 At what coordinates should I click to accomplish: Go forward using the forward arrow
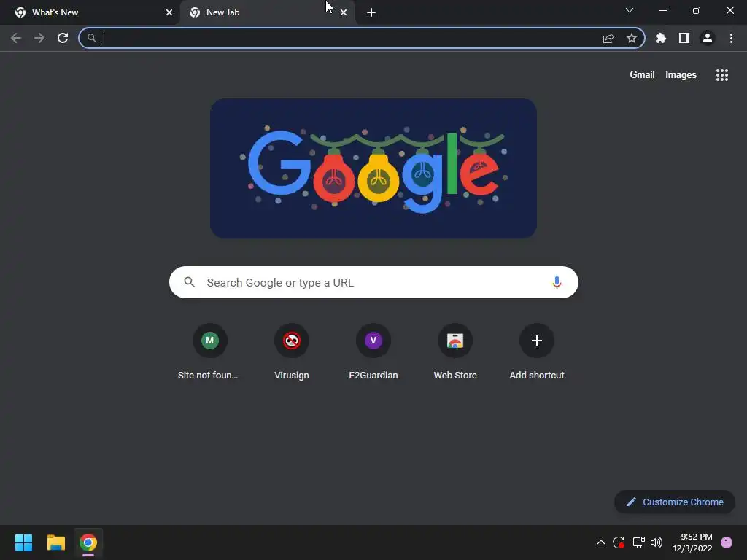pos(39,38)
